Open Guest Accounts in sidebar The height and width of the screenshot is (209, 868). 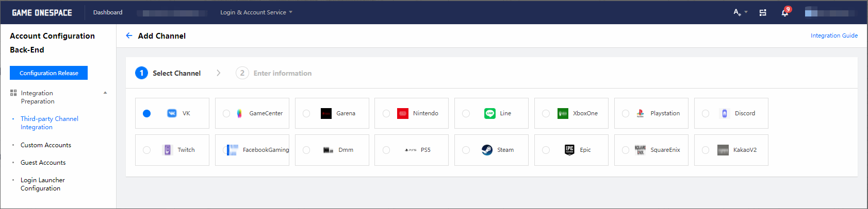(43, 163)
